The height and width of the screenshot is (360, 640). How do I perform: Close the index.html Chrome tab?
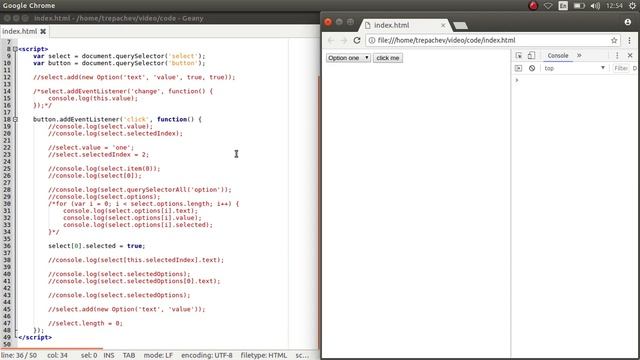443,25
